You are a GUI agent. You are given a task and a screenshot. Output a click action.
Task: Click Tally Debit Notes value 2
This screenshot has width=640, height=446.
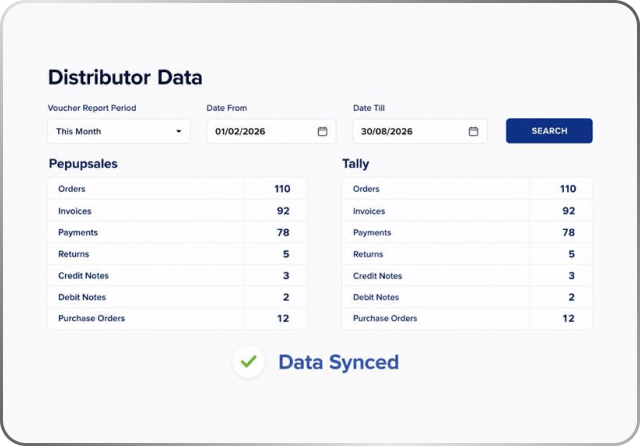coord(571,297)
